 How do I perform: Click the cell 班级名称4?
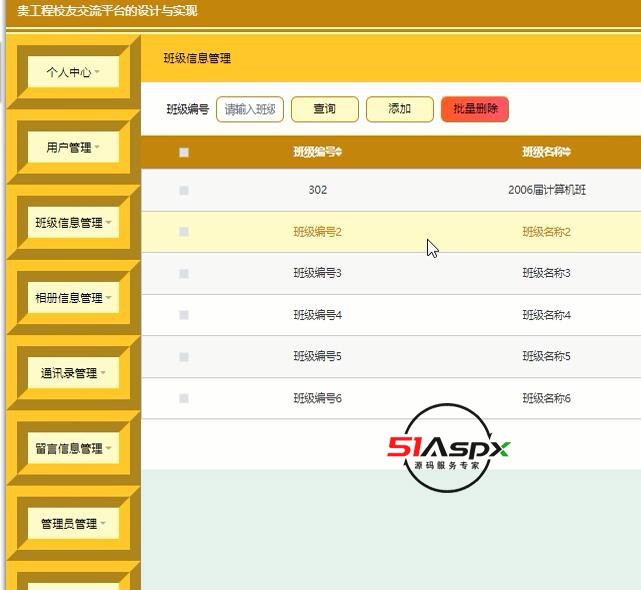pos(547,315)
